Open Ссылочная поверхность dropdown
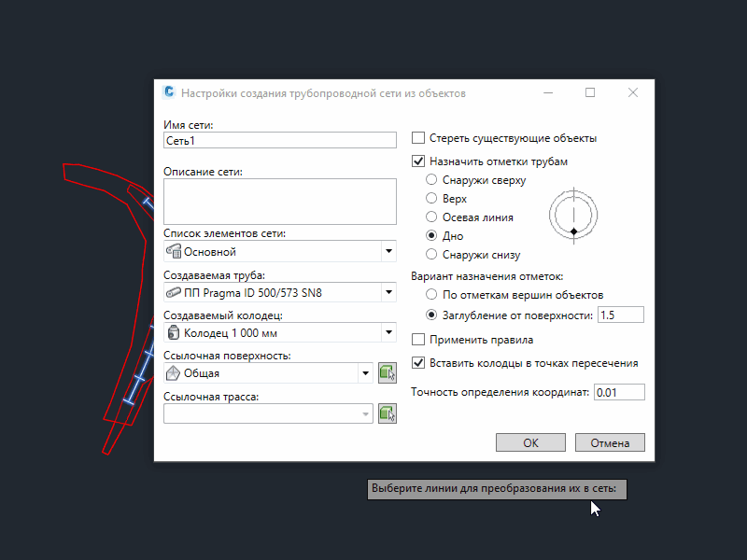747x560 pixels. pos(365,373)
